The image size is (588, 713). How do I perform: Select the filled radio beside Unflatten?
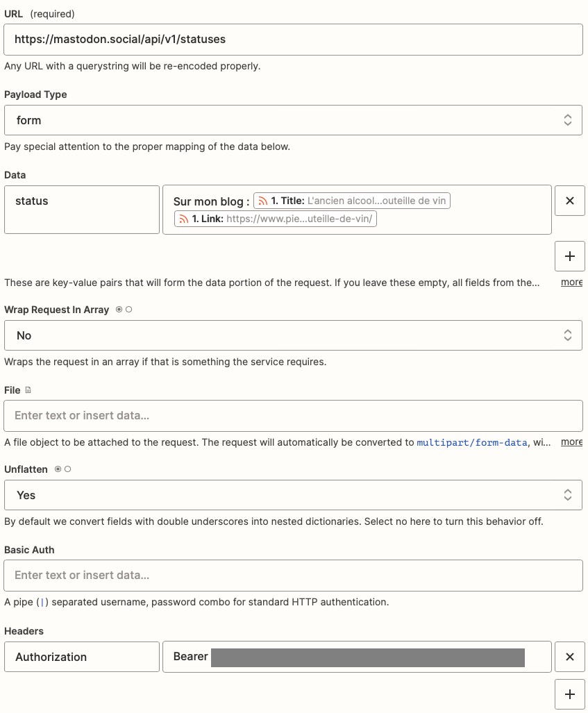tap(58, 469)
